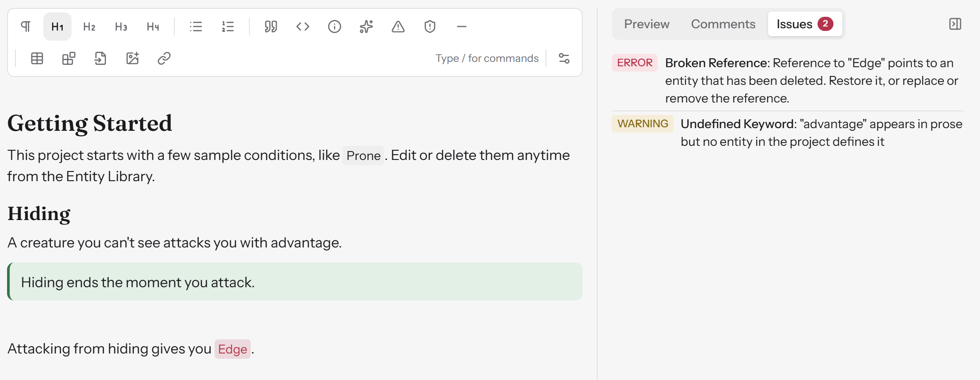Apply Heading 1 formatting
Image resolution: width=980 pixels, height=380 pixels.
(x=57, y=27)
